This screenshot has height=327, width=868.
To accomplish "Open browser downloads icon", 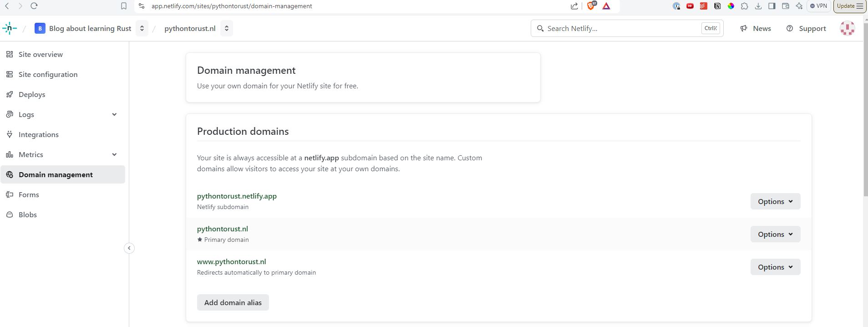I will 758,6.
